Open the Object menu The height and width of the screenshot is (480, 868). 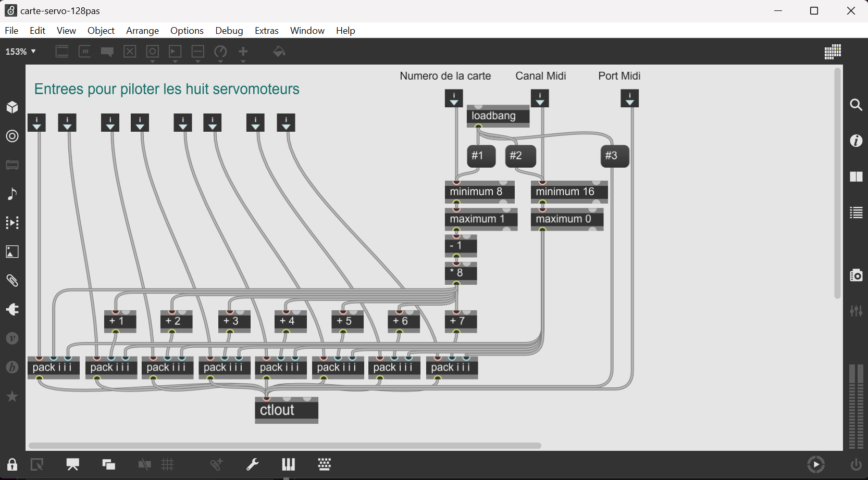click(x=101, y=31)
